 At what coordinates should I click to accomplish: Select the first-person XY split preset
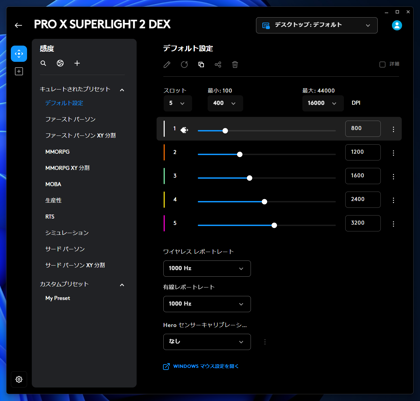(81, 136)
